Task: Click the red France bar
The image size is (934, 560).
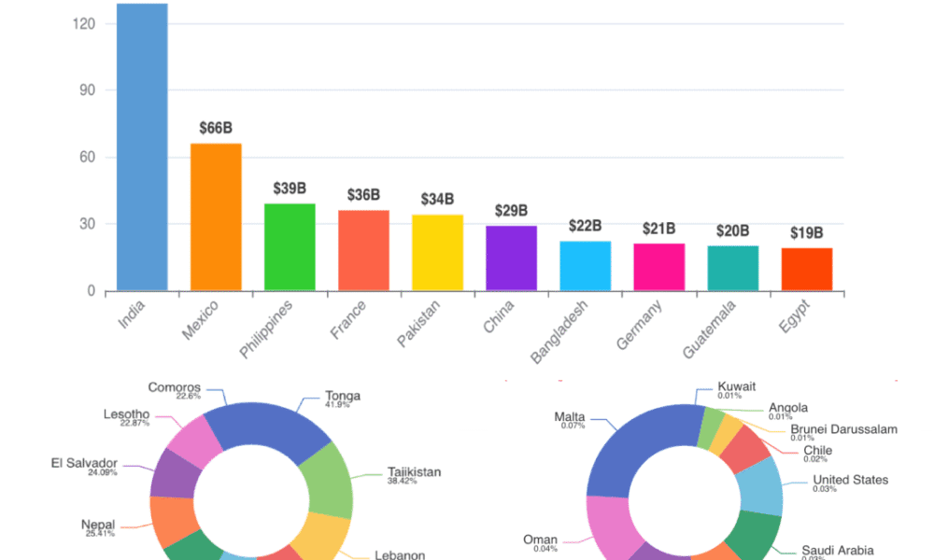Action: pos(363,250)
